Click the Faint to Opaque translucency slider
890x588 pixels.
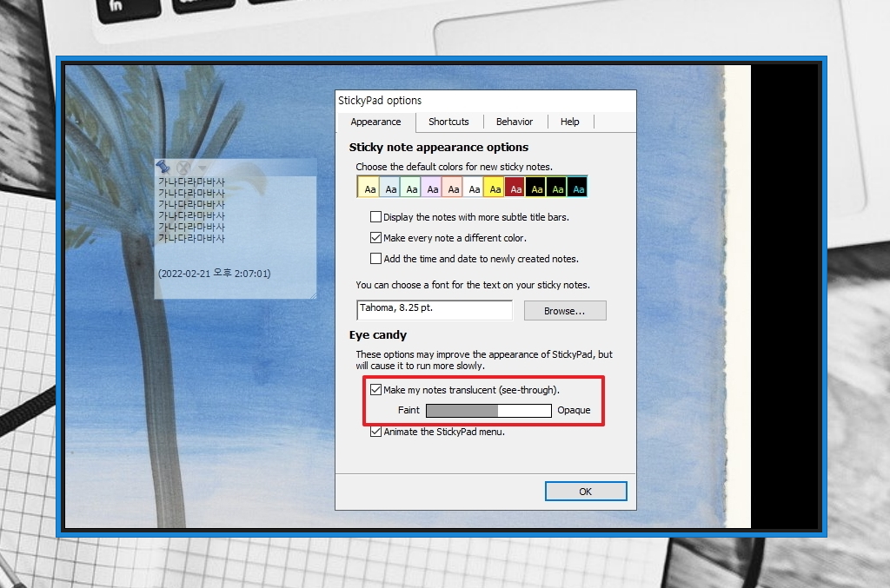tap(488, 411)
